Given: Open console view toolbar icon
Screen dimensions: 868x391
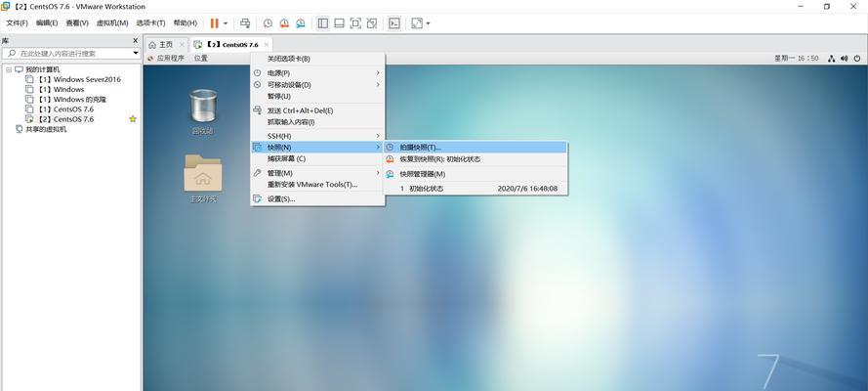Looking at the screenshot, I should (394, 23).
